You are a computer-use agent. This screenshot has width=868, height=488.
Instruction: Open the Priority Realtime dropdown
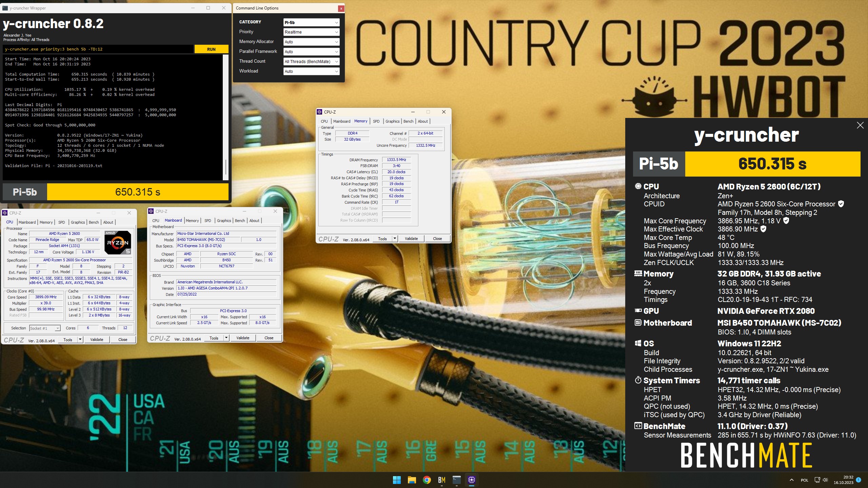(x=311, y=32)
